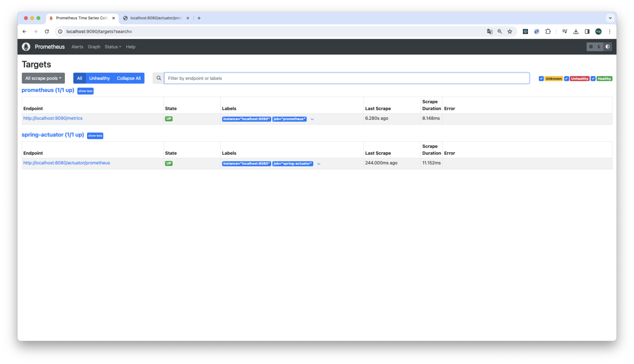Click the site information icon in the address bar
634x364 pixels.
coord(60,32)
